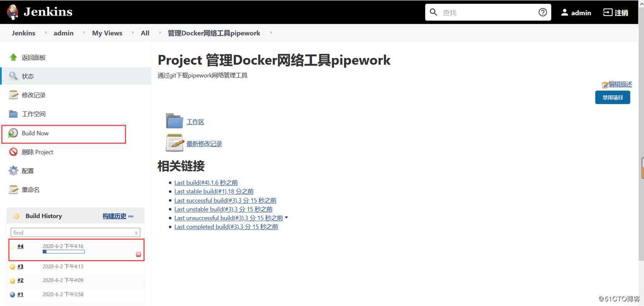Open 配置 configuration link
Image resolution: width=644 pixels, height=306 pixels.
[28, 171]
